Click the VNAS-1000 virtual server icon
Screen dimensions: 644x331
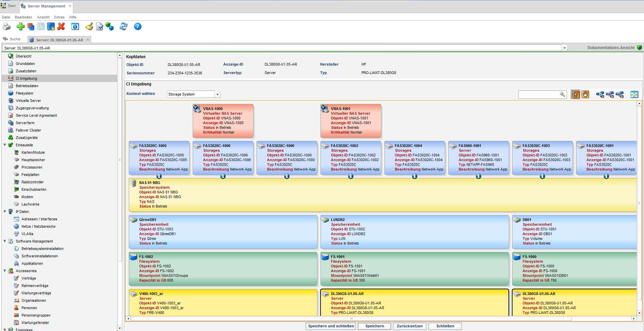pos(197,109)
